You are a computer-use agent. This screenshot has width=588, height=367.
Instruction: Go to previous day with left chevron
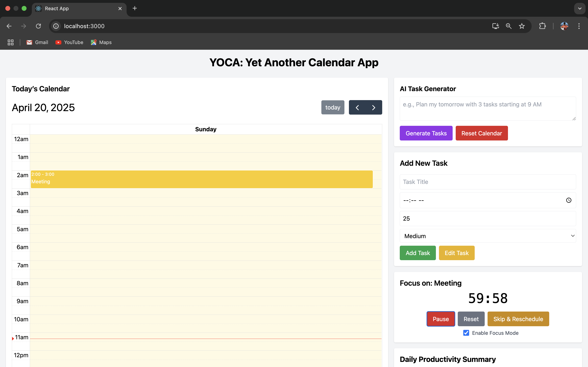tap(357, 107)
